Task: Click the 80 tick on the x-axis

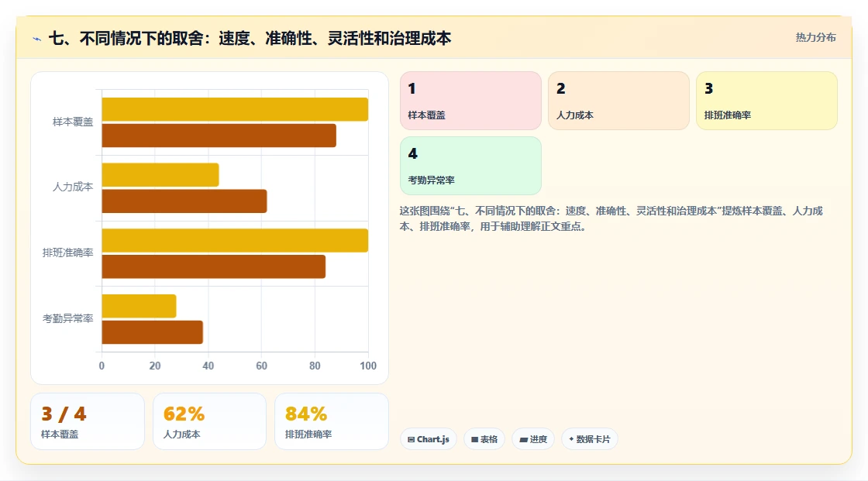Action: (x=315, y=366)
